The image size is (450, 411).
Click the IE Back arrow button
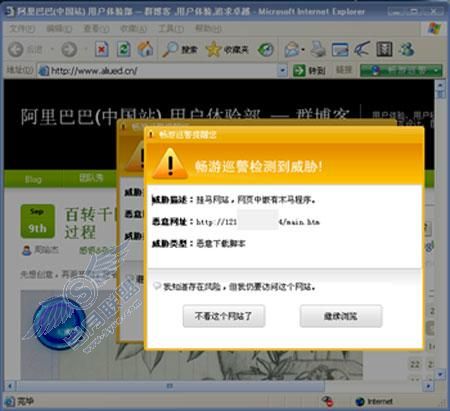coord(16,50)
